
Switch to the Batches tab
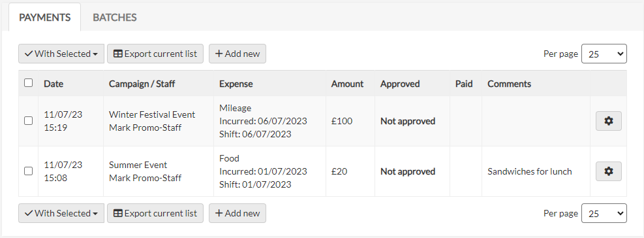pyautogui.click(x=115, y=17)
